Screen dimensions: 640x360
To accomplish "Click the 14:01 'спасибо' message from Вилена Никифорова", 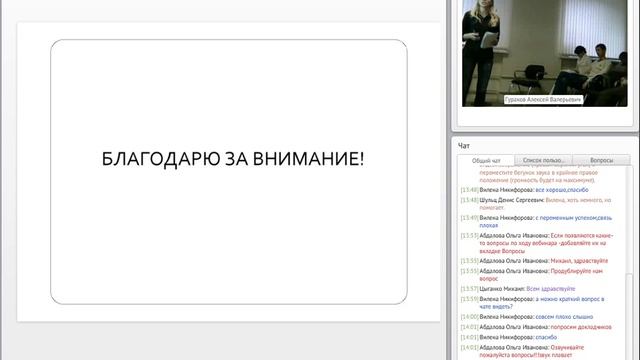I will tap(509, 337).
